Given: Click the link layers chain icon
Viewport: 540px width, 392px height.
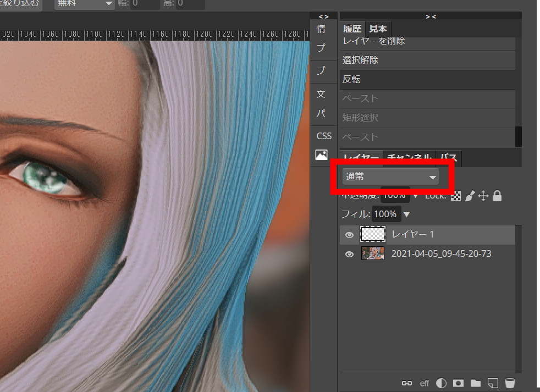Looking at the screenshot, I should coord(407,383).
